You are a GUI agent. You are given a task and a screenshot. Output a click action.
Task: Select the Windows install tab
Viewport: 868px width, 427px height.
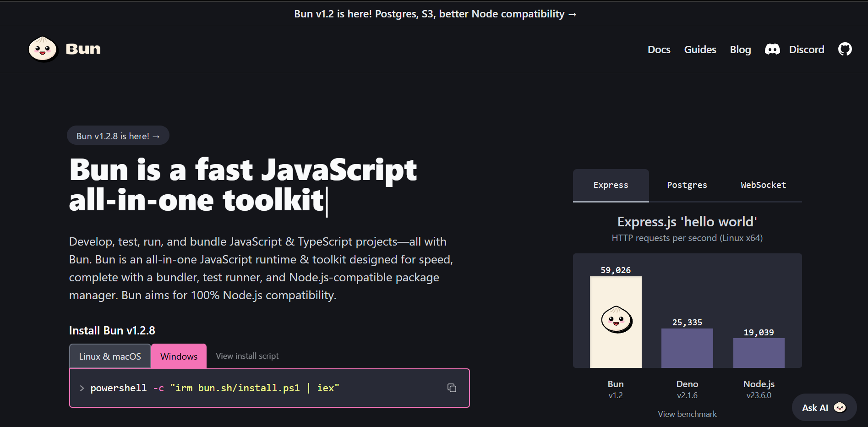point(179,356)
